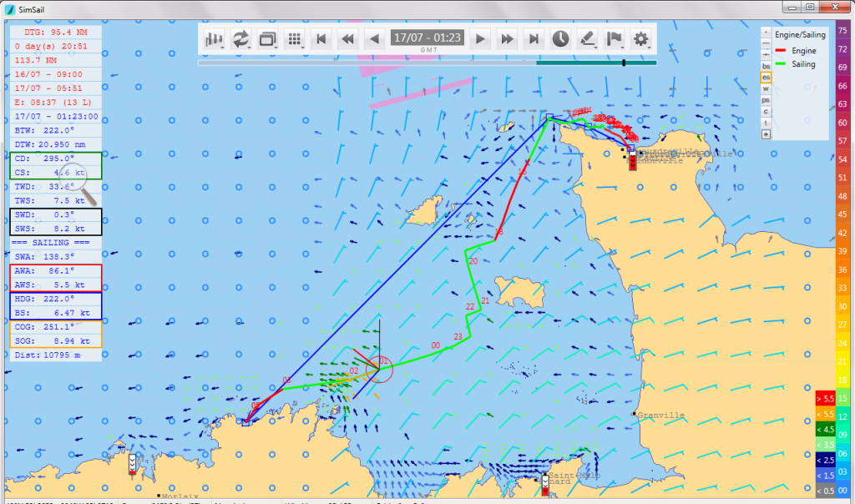Click the crossed line-style button in legend column
The image size is (855, 504).
pyautogui.click(x=766, y=55)
